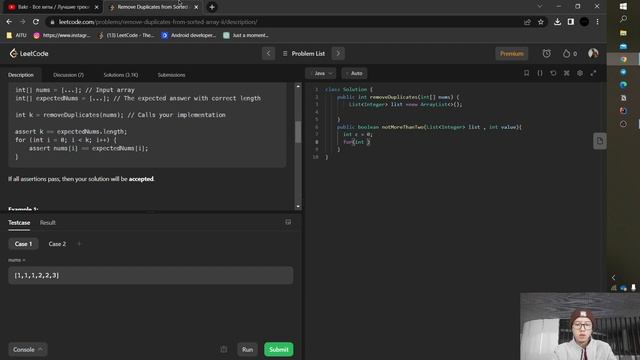Open the Problem List

(304, 53)
